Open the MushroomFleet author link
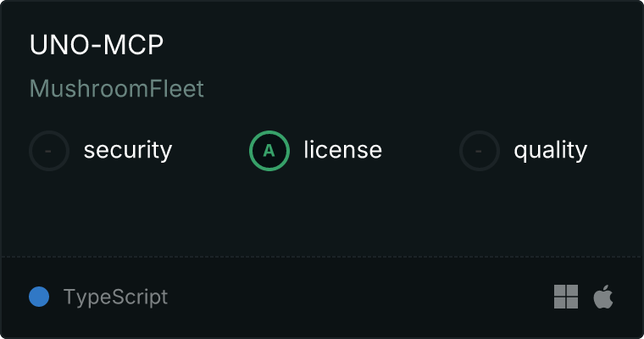This screenshot has height=339, width=644. tap(117, 89)
